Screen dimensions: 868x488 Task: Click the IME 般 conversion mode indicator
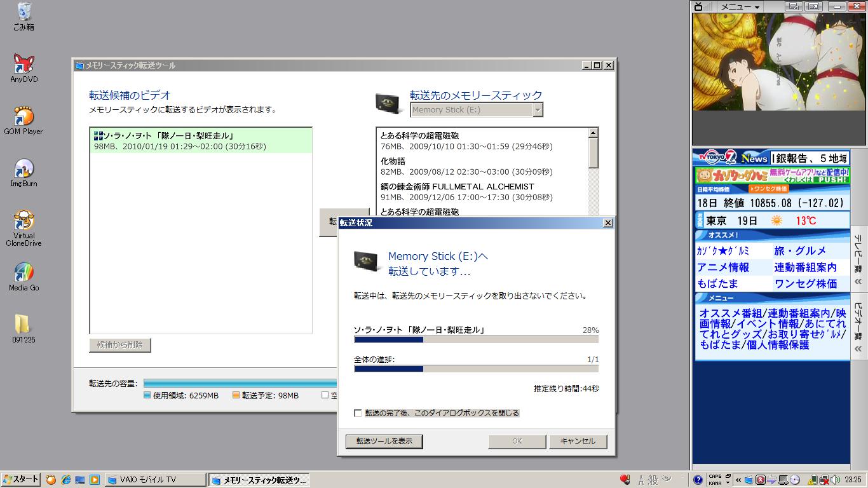pos(653,480)
